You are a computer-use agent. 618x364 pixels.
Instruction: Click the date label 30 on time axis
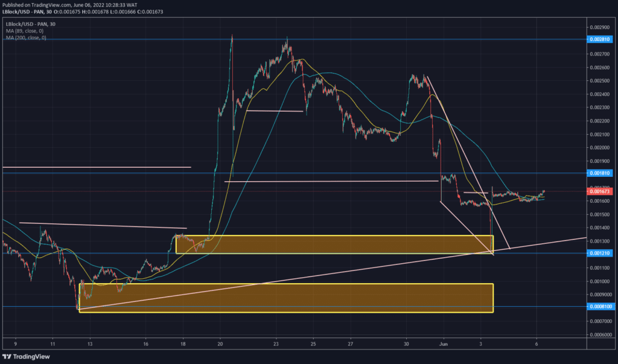[406, 344]
